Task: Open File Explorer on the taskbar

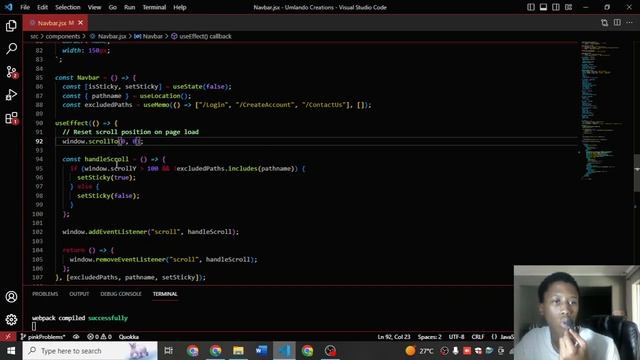Action: click(x=238, y=351)
